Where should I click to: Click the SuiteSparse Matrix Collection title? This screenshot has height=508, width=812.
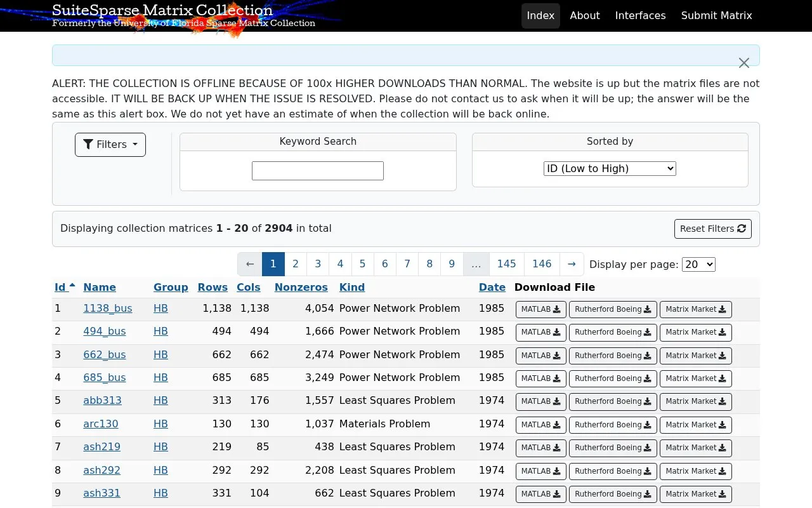162,10
